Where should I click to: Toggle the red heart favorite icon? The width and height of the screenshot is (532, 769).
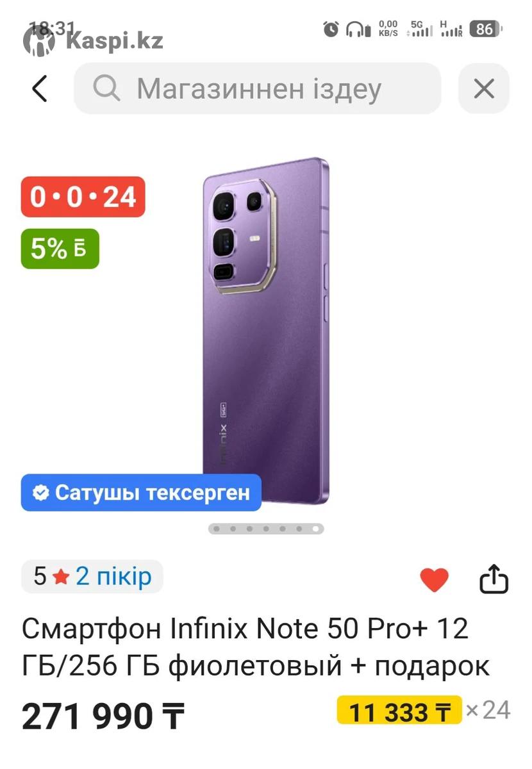coord(435,580)
